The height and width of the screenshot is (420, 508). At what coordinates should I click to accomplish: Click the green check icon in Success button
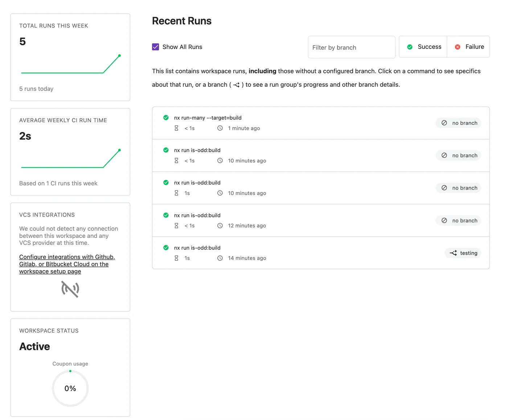(410, 47)
